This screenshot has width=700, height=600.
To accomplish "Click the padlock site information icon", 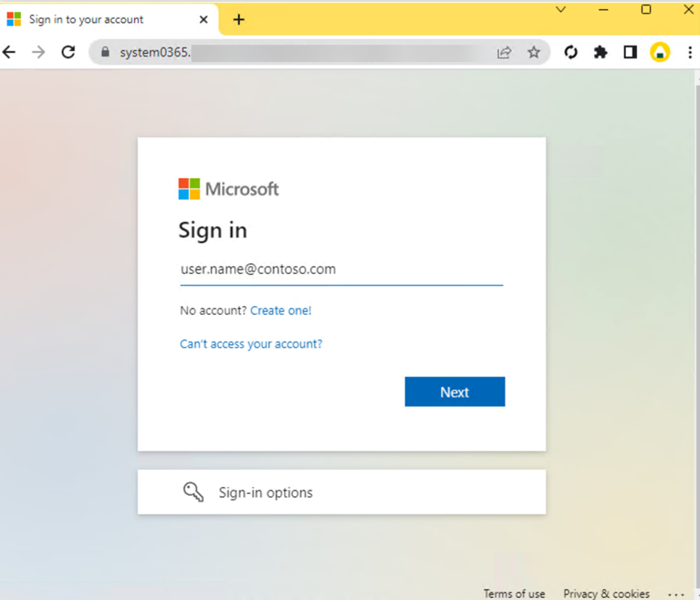I will [x=104, y=52].
